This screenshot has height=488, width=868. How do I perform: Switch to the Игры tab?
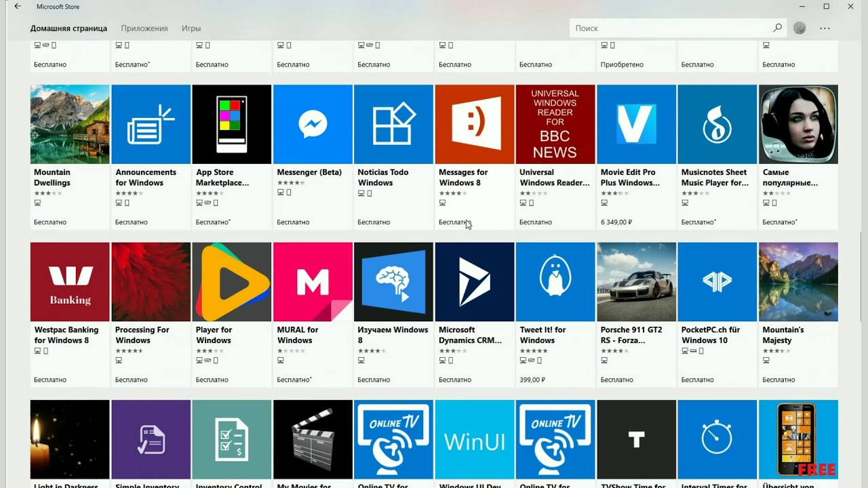[191, 28]
